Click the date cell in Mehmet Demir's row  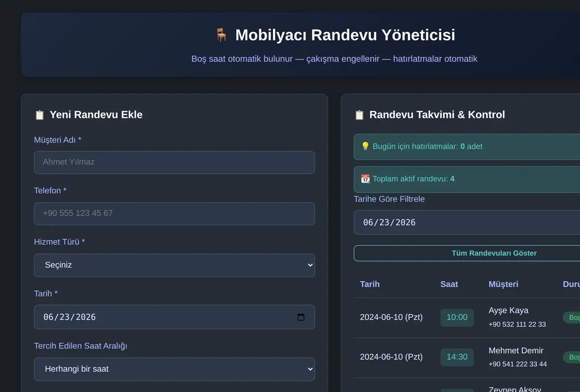pyautogui.click(x=391, y=357)
